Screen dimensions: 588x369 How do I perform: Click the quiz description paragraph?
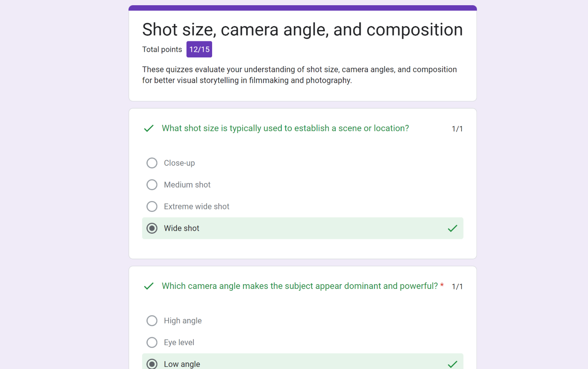pyautogui.click(x=299, y=75)
